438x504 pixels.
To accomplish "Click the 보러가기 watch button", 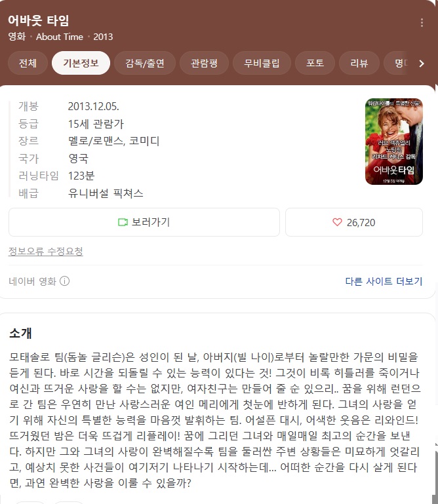I will coord(144,222).
